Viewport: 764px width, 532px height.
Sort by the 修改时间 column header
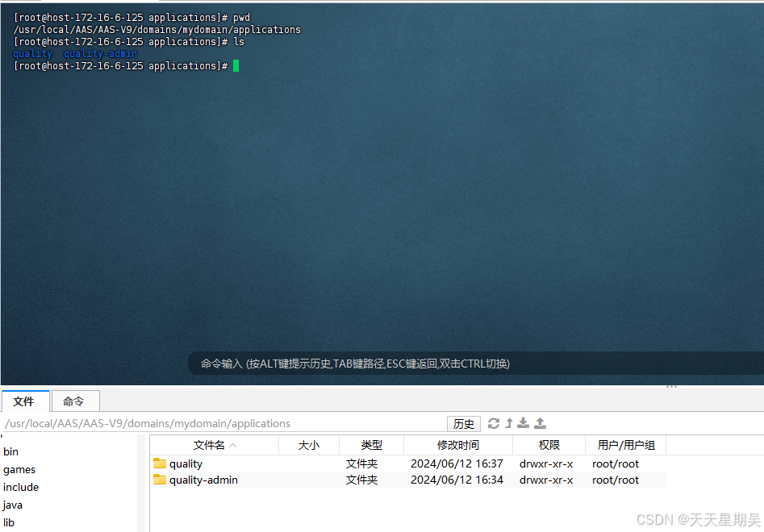[457, 444]
